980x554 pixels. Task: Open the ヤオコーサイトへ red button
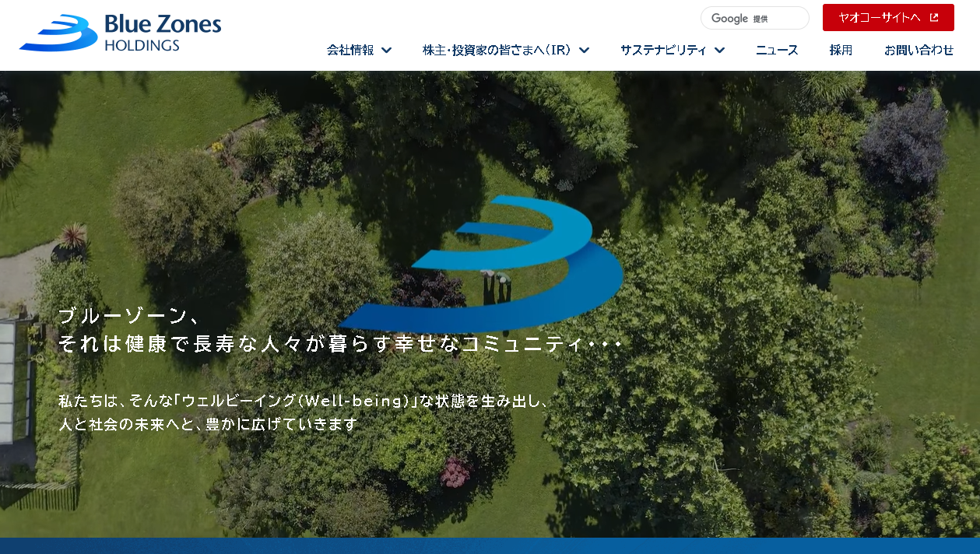(x=887, y=18)
